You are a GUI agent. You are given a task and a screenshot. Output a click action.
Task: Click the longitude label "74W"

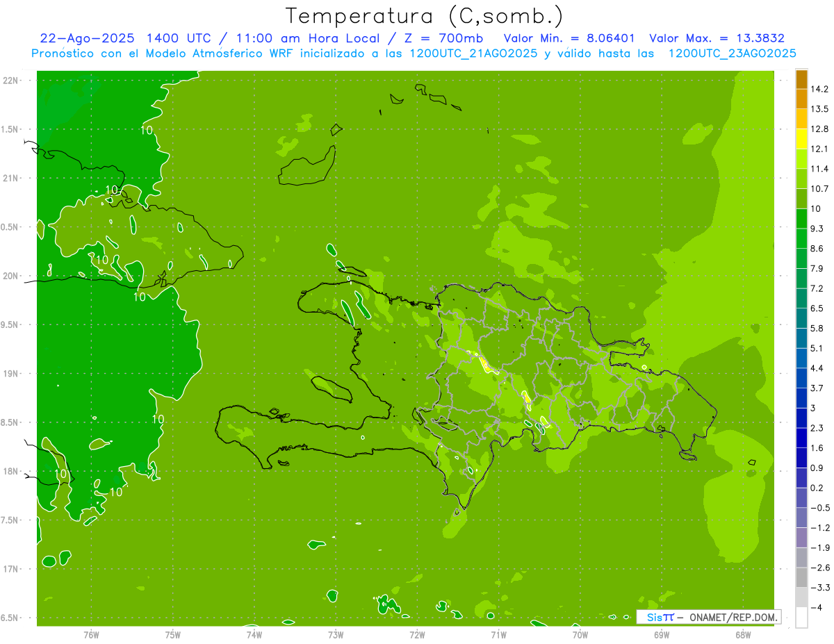point(254,634)
